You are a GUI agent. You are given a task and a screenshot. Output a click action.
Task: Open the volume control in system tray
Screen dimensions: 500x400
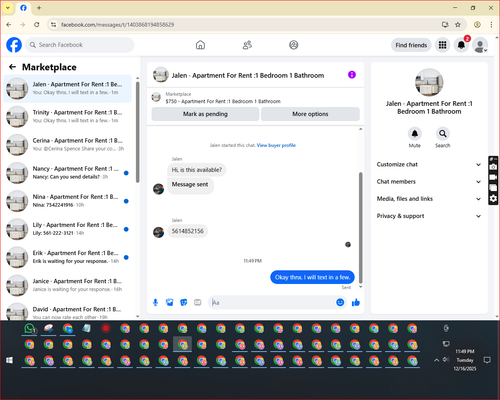[446, 360]
